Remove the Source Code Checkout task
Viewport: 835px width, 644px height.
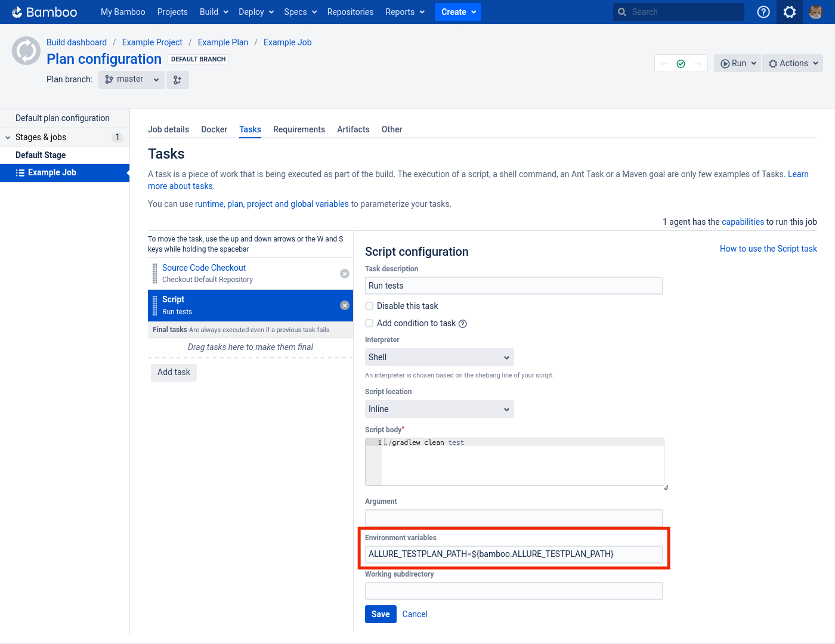[x=345, y=273]
